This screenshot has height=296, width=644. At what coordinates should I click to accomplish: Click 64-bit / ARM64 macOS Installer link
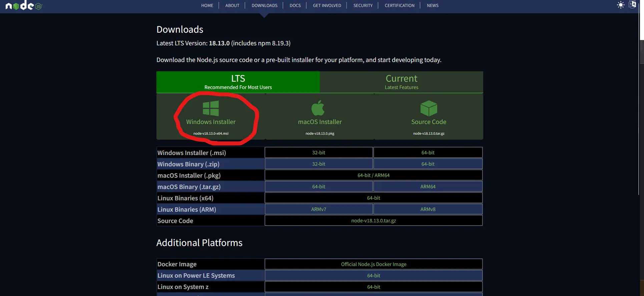click(374, 175)
